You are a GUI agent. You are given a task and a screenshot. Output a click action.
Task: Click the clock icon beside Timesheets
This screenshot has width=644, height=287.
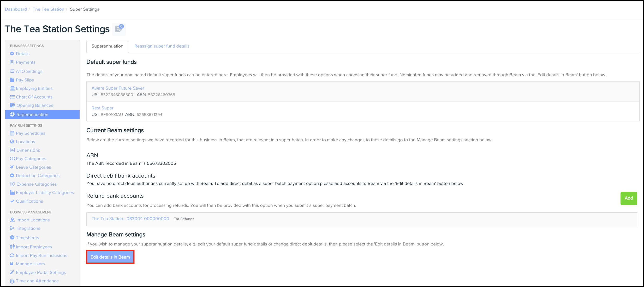pos(12,238)
